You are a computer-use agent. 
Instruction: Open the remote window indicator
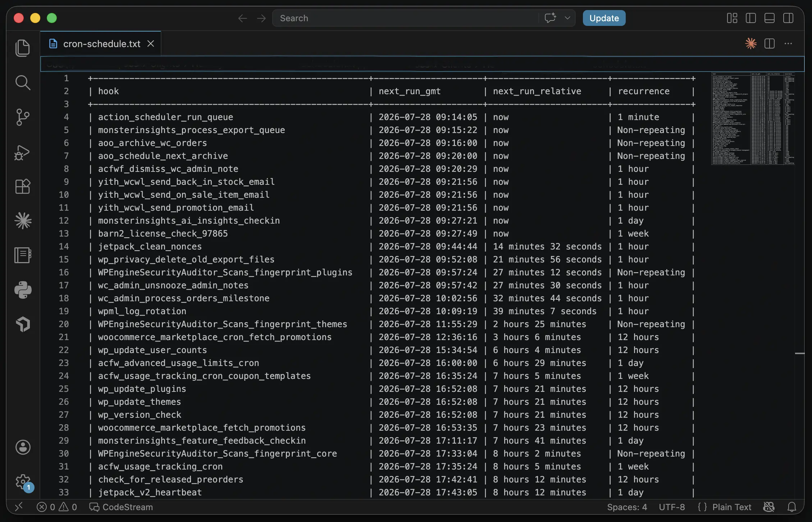point(19,507)
